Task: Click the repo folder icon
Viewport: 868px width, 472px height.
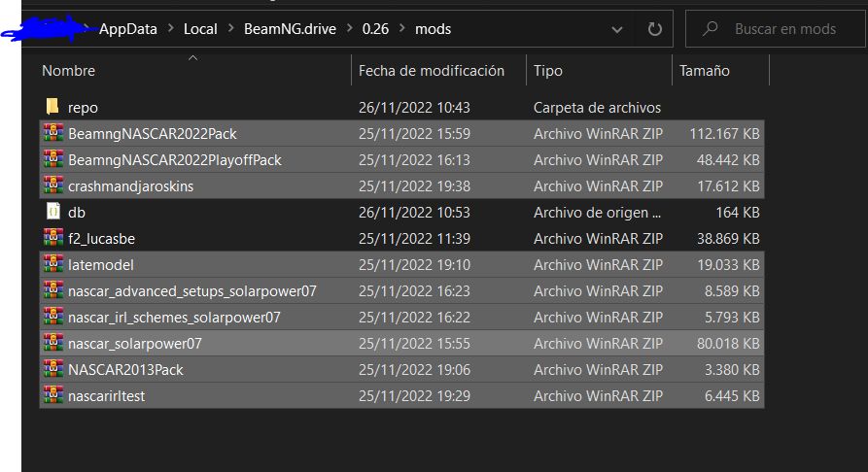Action: pos(52,107)
